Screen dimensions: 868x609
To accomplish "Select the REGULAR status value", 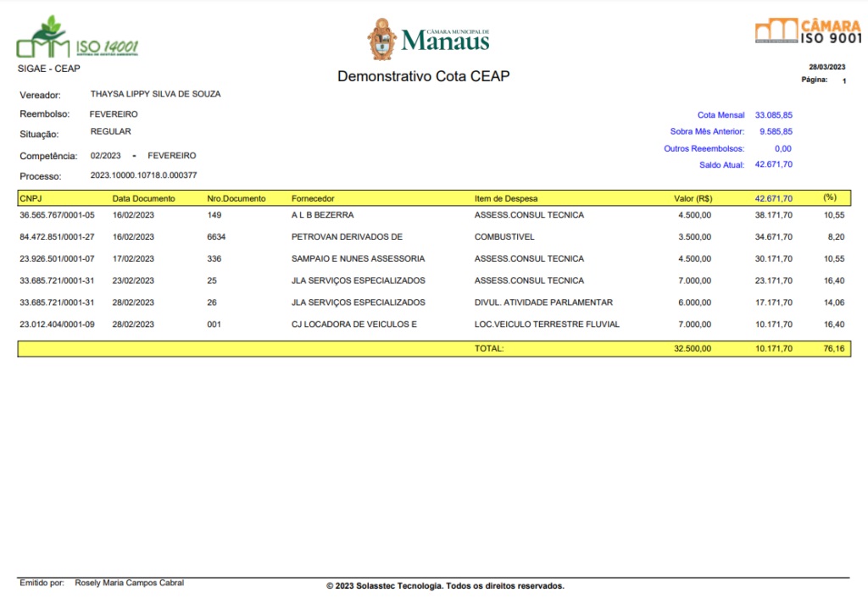I will pyautogui.click(x=111, y=131).
